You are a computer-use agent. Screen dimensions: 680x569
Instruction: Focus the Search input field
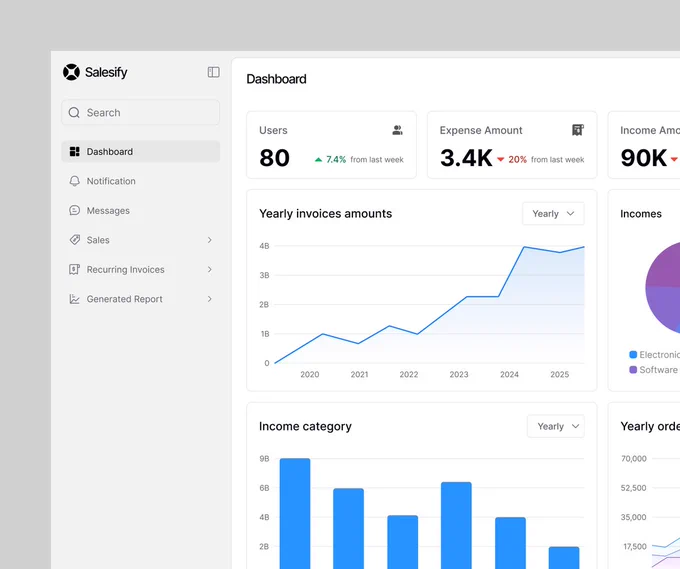coord(141,113)
